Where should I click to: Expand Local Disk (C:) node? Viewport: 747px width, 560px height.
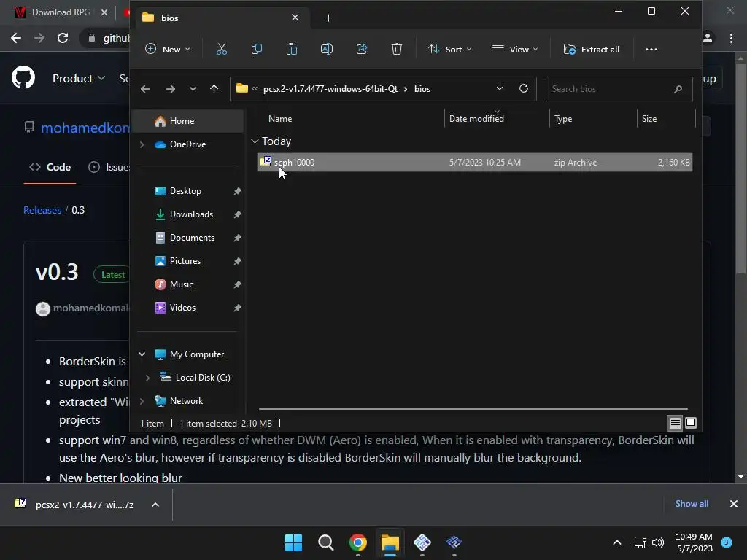point(147,378)
